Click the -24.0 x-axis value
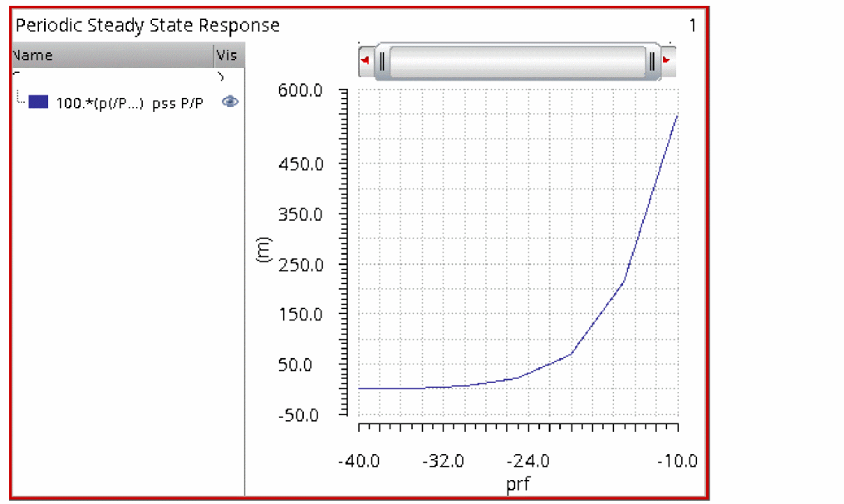The width and height of the screenshot is (844, 504). pos(528,461)
